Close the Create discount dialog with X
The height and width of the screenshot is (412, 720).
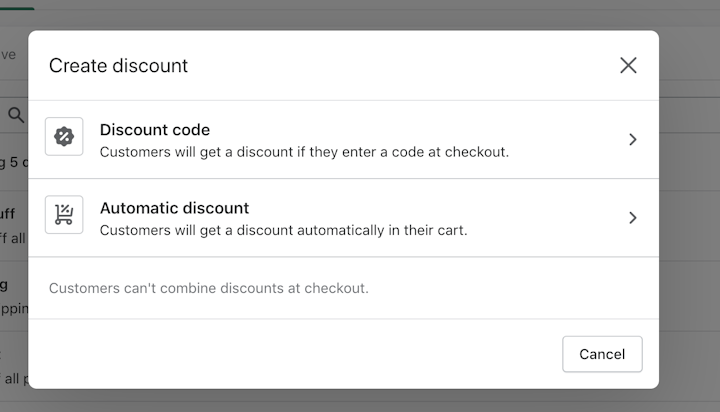pyautogui.click(x=628, y=65)
